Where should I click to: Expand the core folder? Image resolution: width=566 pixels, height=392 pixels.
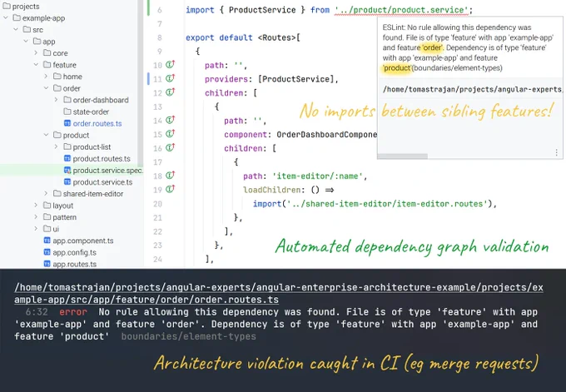[36, 52]
